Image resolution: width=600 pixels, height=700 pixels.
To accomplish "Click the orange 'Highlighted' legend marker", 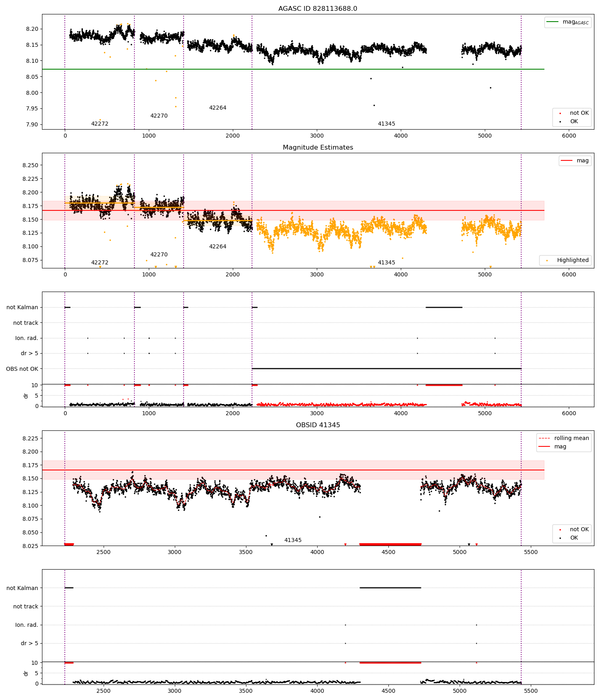I will coord(547,260).
